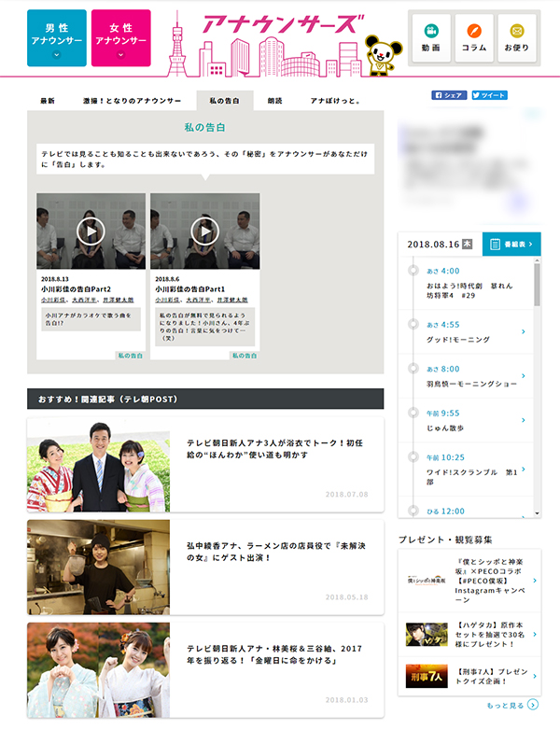Switch to the 朗読 tab
This screenshot has width=560, height=729.
[x=273, y=101]
